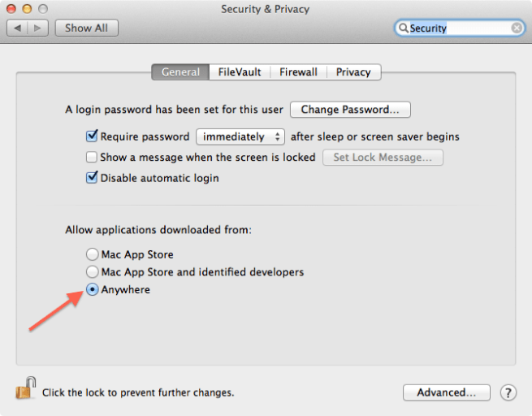Switch to the FileVault tab

pos(240,71)
